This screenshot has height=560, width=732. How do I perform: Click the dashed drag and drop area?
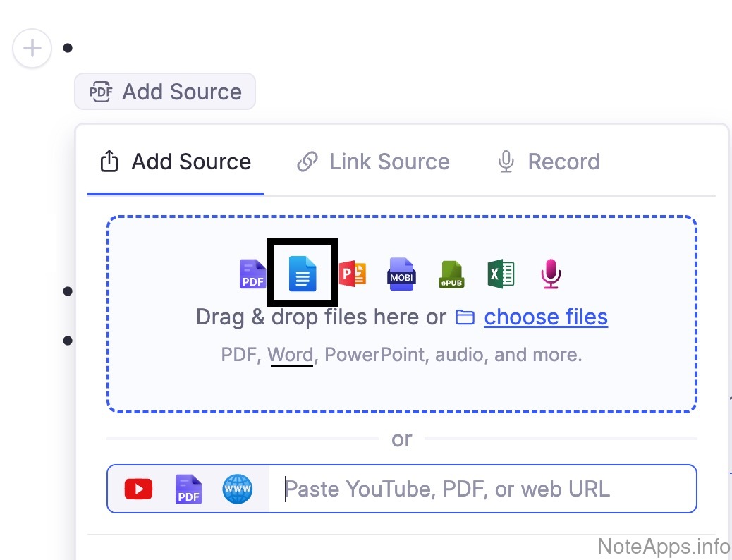[x=402, y=384]
